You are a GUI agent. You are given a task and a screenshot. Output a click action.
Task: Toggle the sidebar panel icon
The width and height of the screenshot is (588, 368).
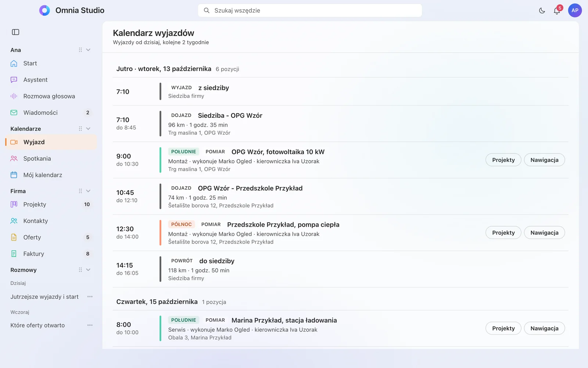[15, 32]
